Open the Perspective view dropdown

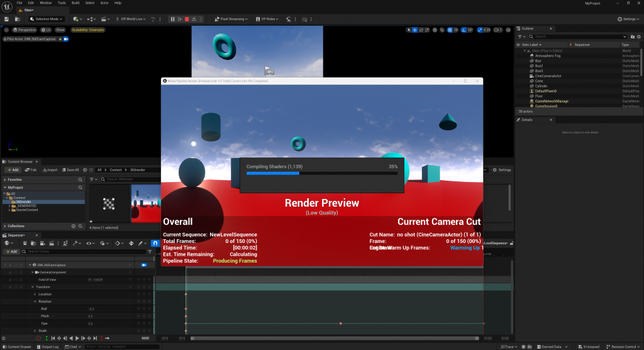click(x=25, y=30)
